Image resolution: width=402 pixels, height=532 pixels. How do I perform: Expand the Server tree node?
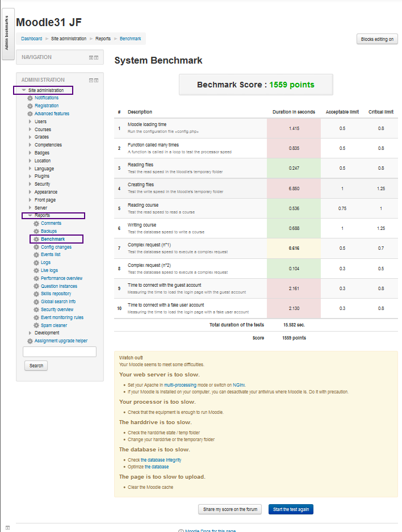30,208
